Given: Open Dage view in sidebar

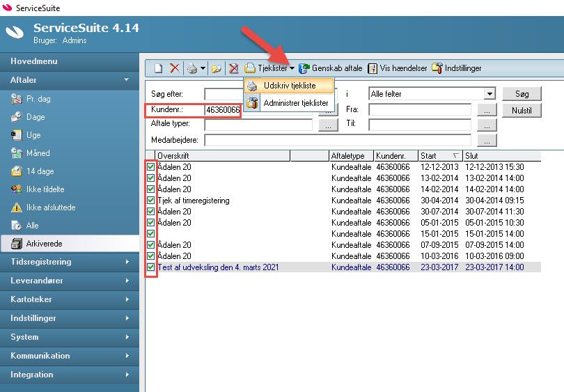Looking at the screenshot, I should [36, 117].
